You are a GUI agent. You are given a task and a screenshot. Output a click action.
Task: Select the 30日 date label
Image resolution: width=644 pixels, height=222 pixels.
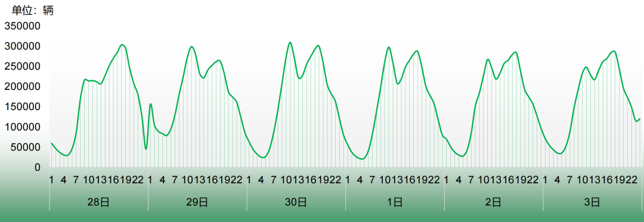296,202
